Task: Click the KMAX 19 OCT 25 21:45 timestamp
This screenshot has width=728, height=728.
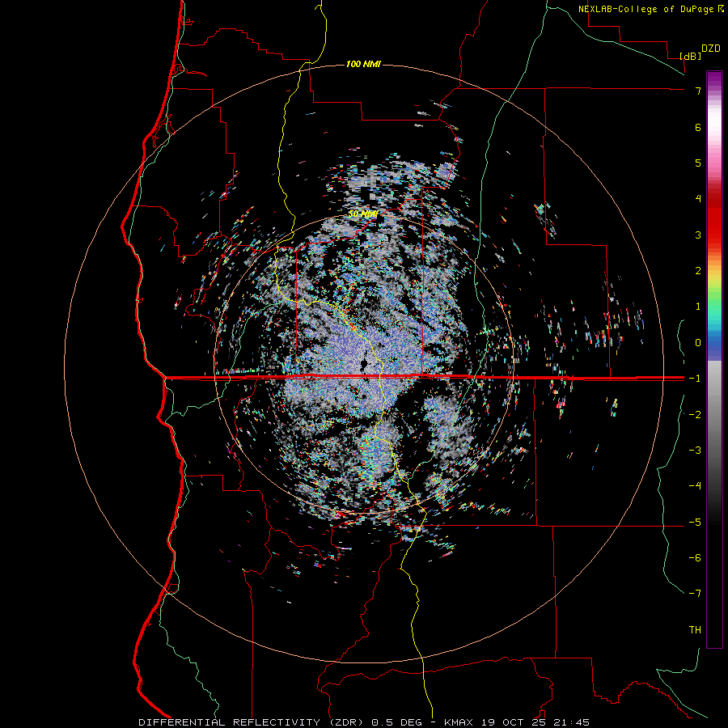Action: (x=517, y=722)
